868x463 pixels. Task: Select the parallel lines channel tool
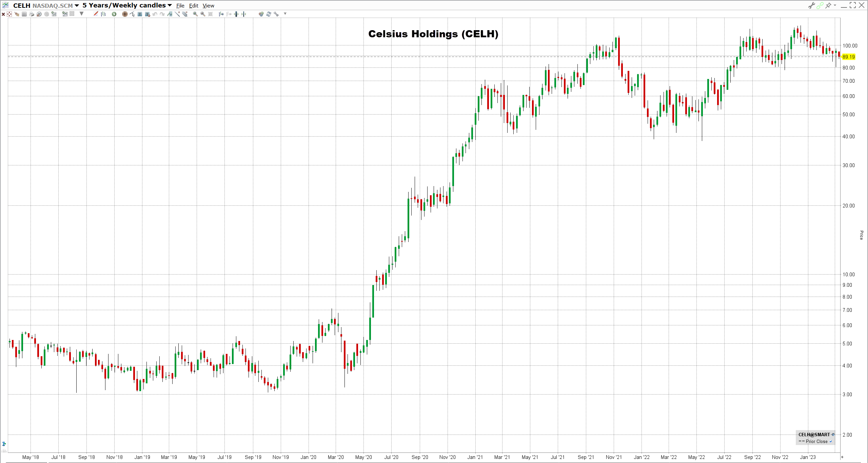tap(185, 14)
